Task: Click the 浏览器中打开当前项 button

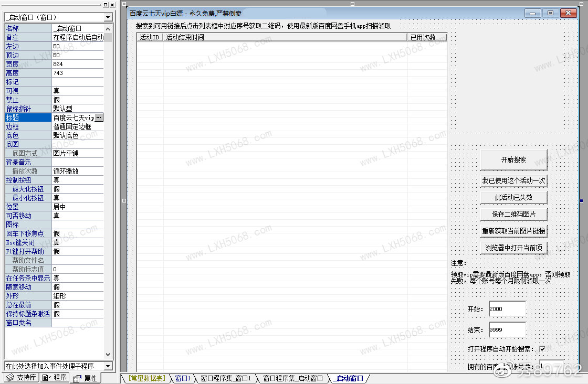Action: 513,248
